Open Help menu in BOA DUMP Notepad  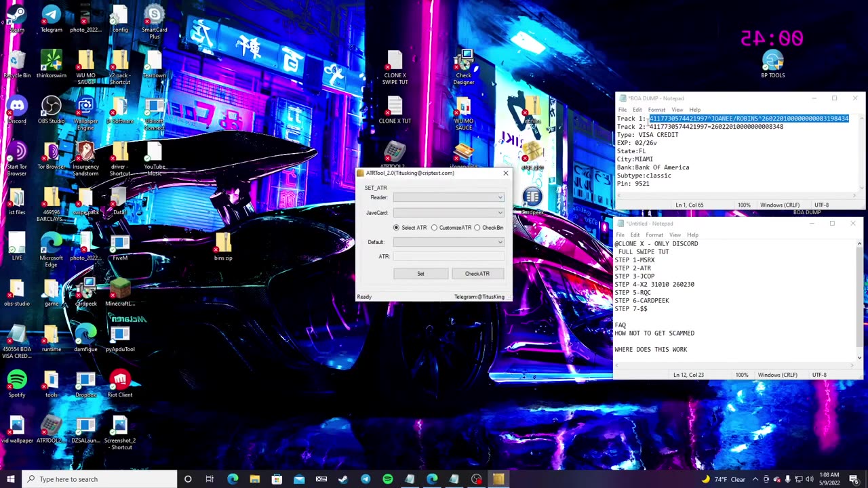click(x=694, y=110)
